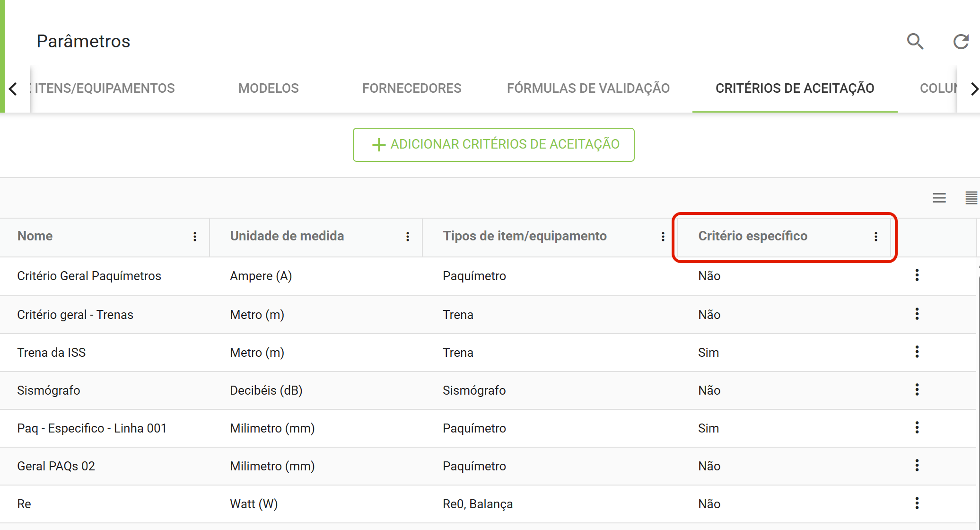Open row actions for Trena da ISS
The height and width of the screenshot is (530, 980).
point(917,352)
